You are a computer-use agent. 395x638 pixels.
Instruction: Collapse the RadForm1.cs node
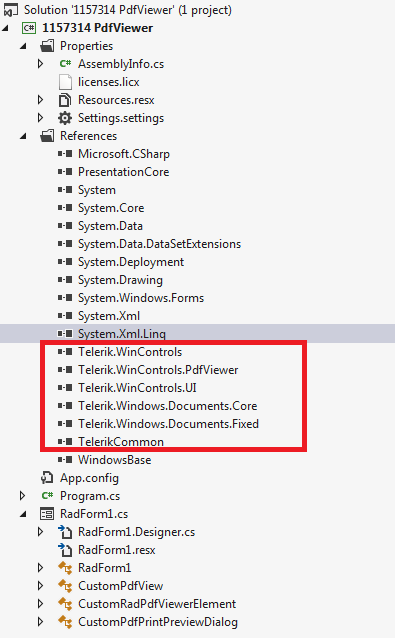tap(23, 514)
